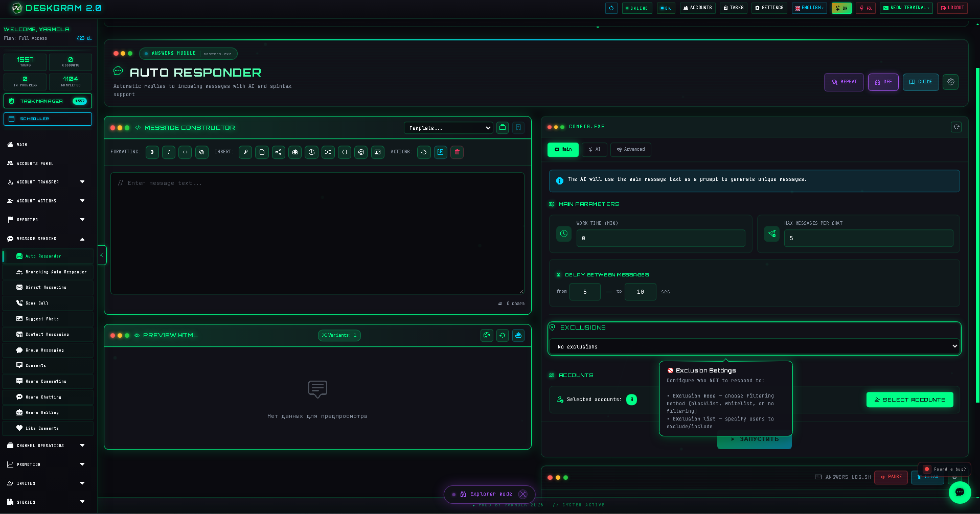Refresh the PREVIEW.HTML panel

503,335
